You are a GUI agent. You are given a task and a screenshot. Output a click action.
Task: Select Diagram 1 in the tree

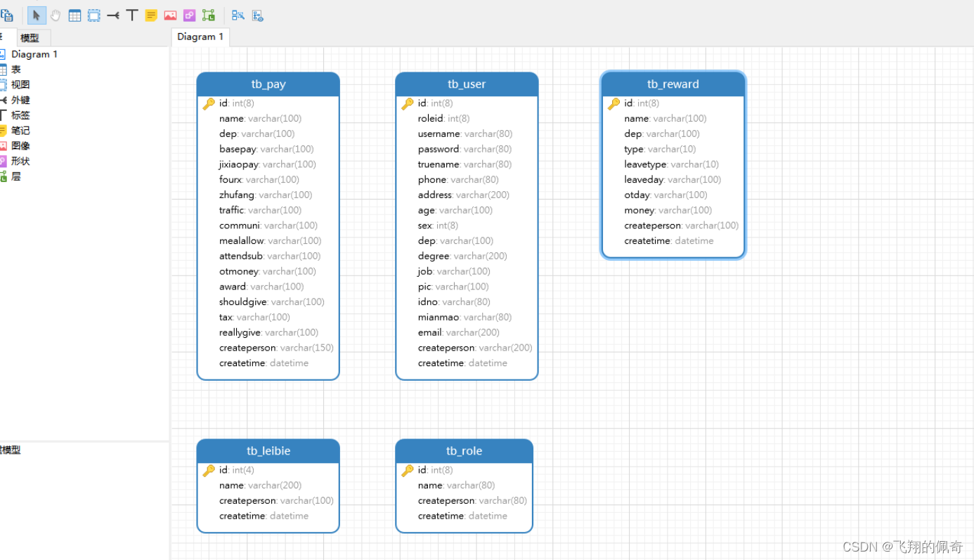pyautogui.click(x=34, y=54)
